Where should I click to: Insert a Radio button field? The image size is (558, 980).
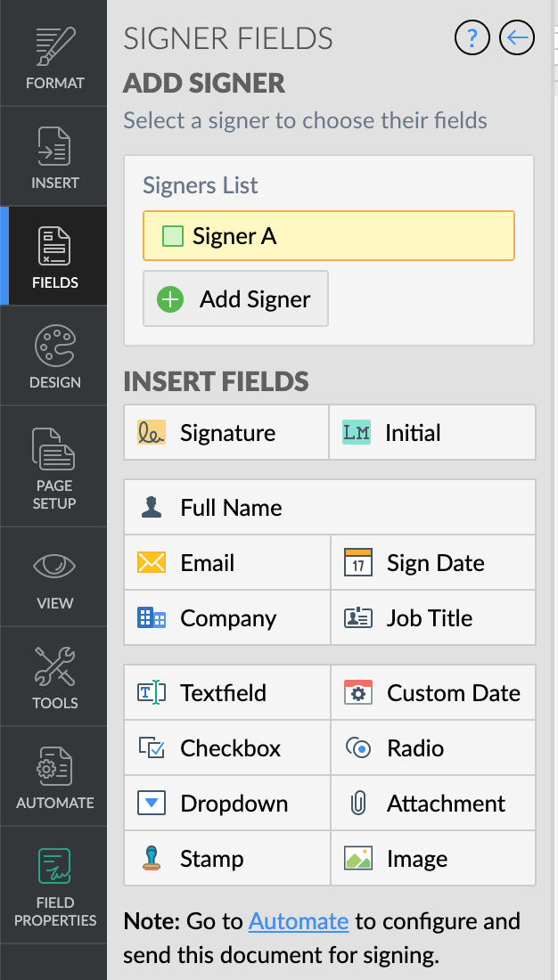(432, 748)
